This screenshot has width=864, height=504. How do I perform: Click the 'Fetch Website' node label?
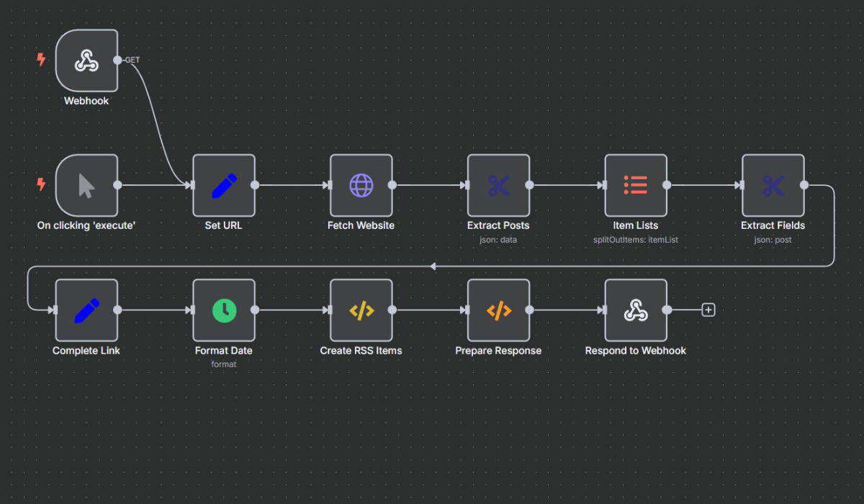(361, 225)
